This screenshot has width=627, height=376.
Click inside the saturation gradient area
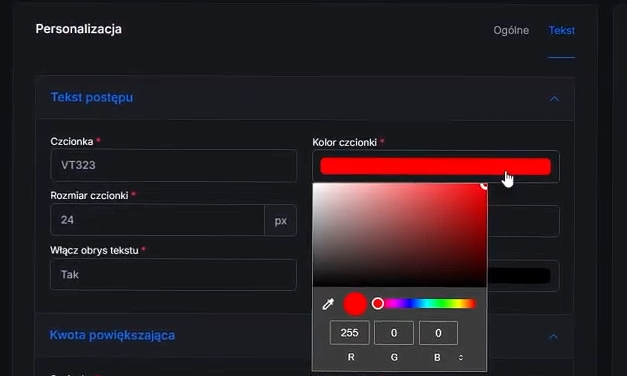pyautogui.click(x=399, y=235)
